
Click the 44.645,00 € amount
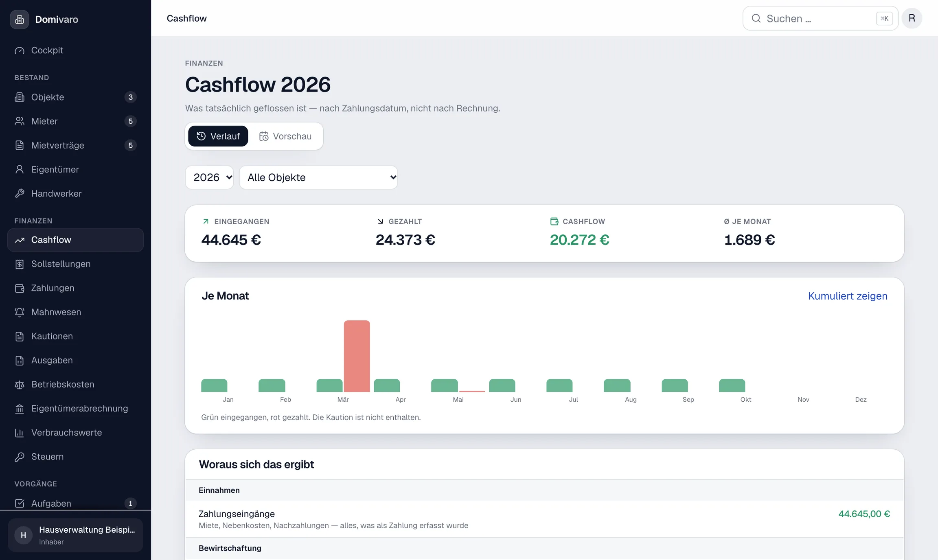(864, 514)
